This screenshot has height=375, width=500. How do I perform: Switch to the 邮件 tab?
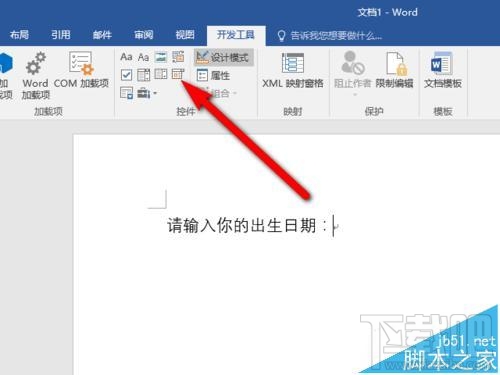click(102, 35)
